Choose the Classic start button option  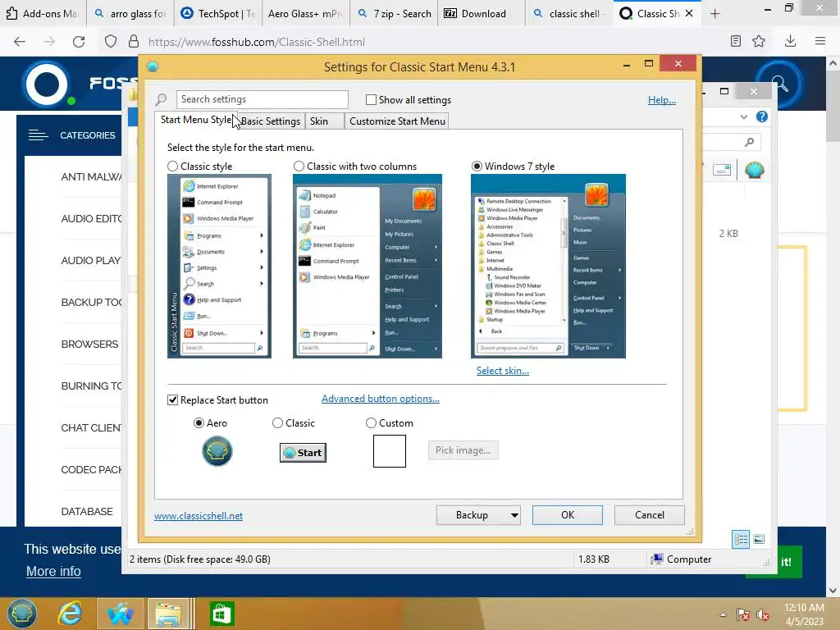pyautogui.click(x=277, y=423)
